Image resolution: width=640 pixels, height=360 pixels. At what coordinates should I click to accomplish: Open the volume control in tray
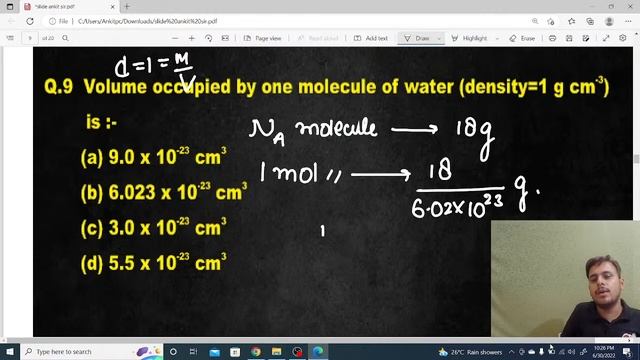pyautogui.click(x=571, y=352)
